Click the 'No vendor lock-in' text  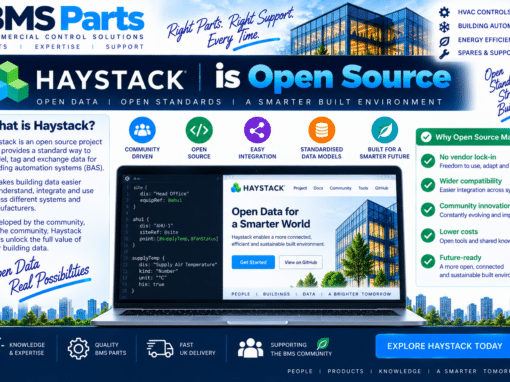point(468,157)
